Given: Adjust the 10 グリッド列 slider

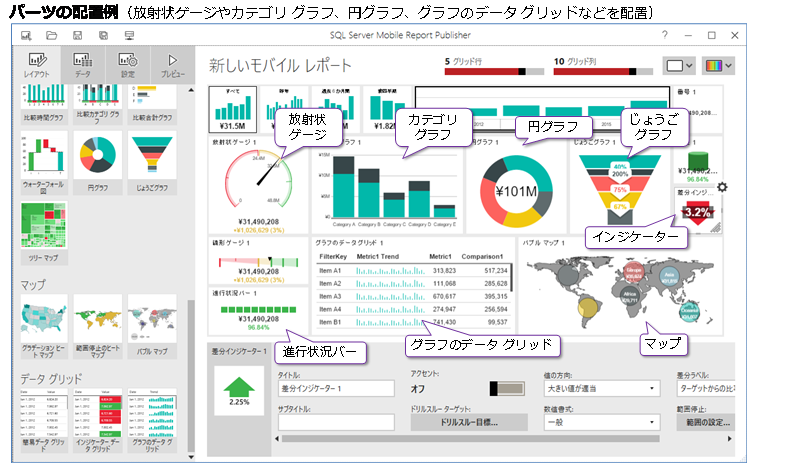Looking at the screenshot, I should [x=603, y=71].
